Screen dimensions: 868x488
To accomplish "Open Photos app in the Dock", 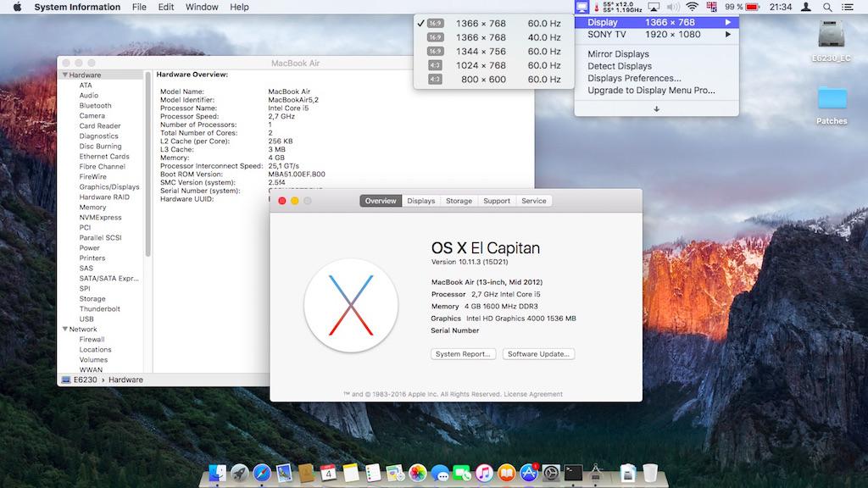I will 417,473.
